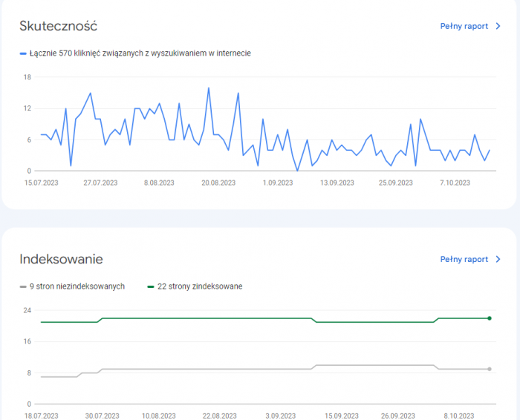Click the green legend marker for zindeksowane pages
520x420 pixels.
(151, 286)
